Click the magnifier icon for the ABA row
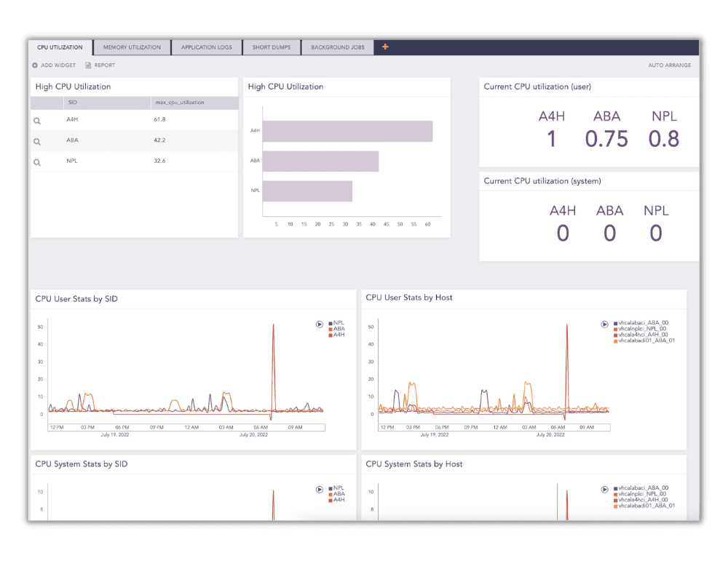 click(x=37, y=142)
